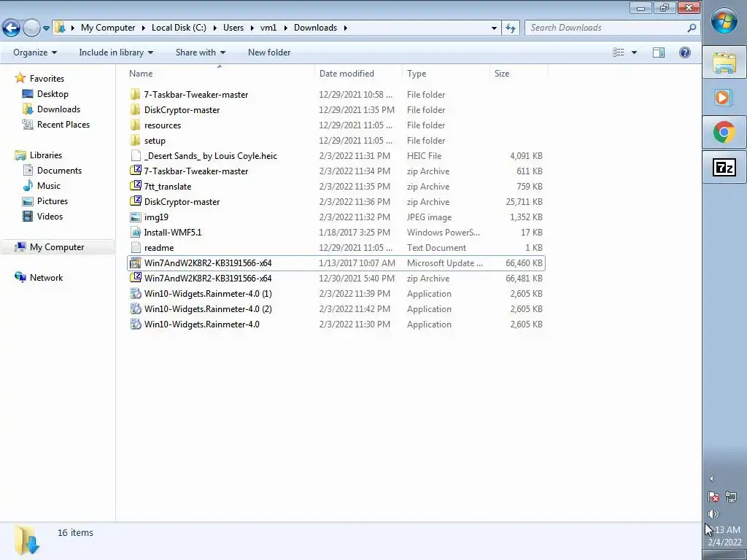Select My Computer in sidebar
747x560 pixels.
[57, 247]
